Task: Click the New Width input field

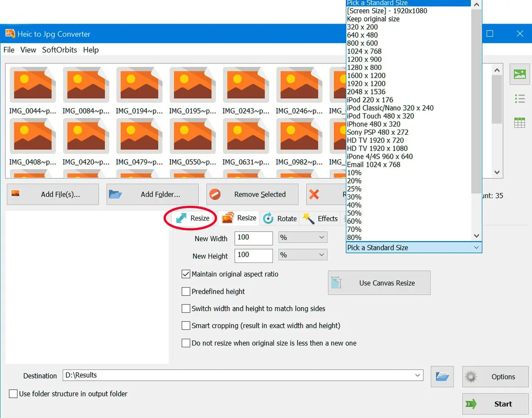Action: (x=253, y=238)
